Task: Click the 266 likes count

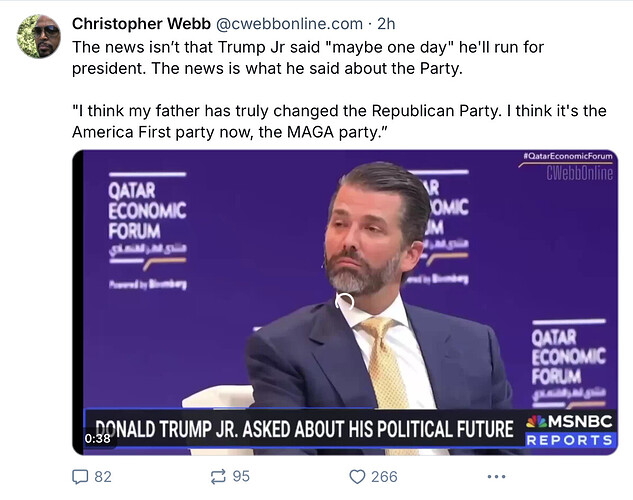Action: tap(384, 477)
